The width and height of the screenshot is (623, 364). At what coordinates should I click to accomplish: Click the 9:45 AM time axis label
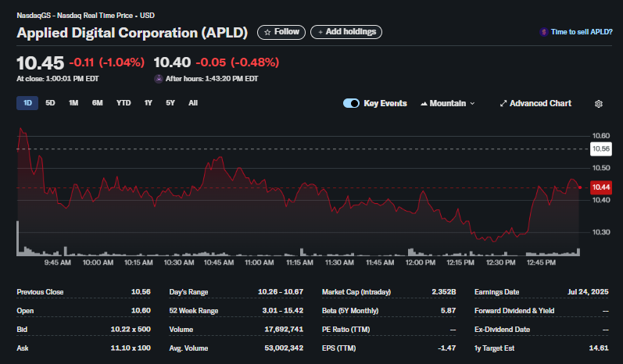(58, 262)
